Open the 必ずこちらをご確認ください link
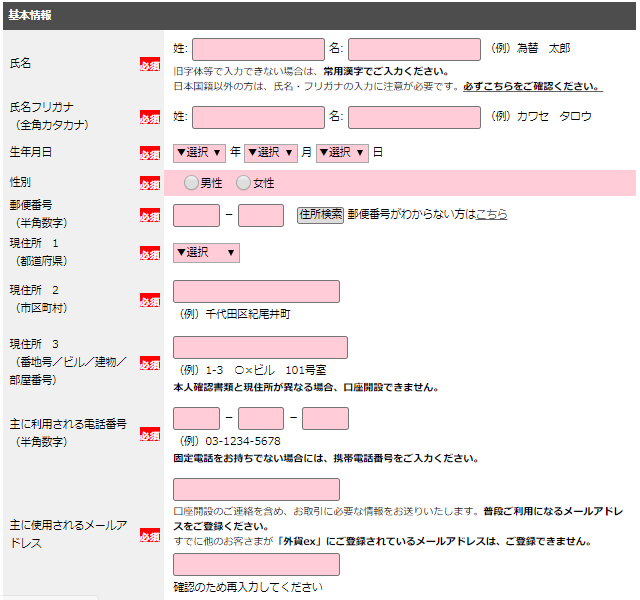This screenshot has height=600, width=640. tap(533, 87)
